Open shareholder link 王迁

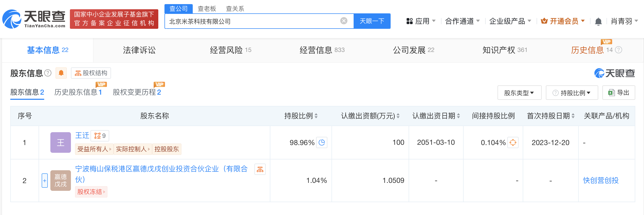[x=82, y=135]
